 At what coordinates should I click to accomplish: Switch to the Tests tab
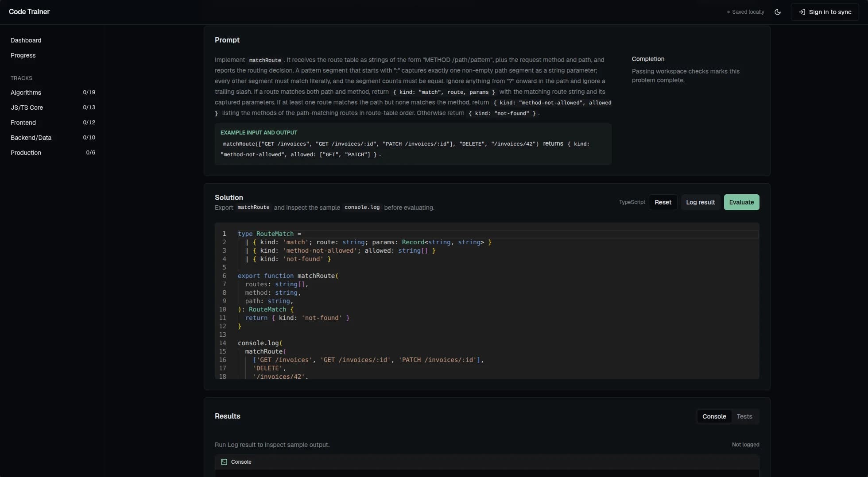click(744, 416)
